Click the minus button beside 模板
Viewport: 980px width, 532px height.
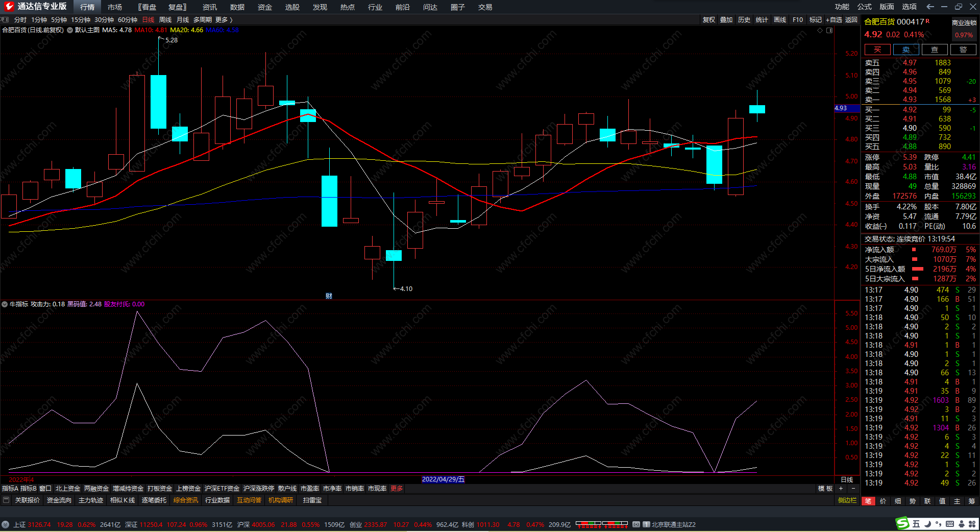tap(853, 489)
